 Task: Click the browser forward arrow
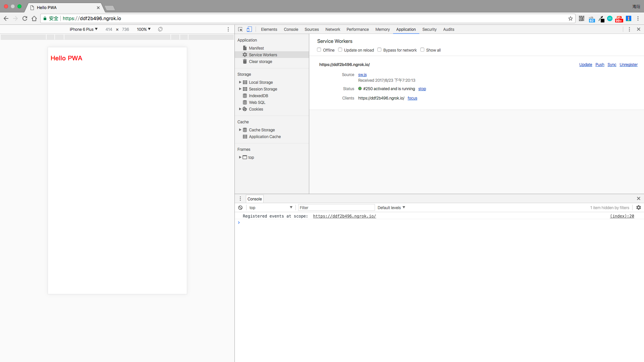tap(15, 18)
